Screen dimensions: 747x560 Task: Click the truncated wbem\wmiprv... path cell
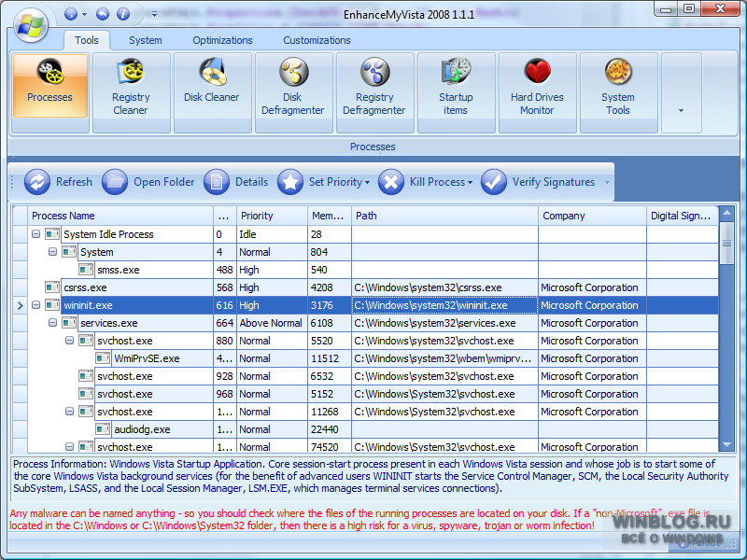[445, 358]
